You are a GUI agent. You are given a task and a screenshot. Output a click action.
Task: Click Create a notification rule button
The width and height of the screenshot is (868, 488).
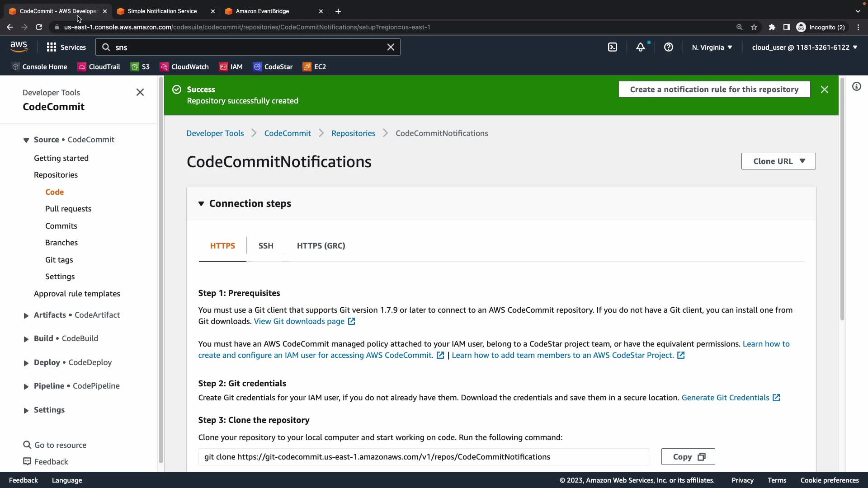714,89
